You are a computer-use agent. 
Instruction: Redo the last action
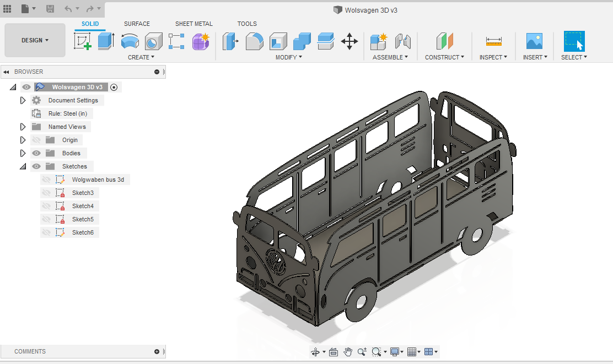point(90,9)
